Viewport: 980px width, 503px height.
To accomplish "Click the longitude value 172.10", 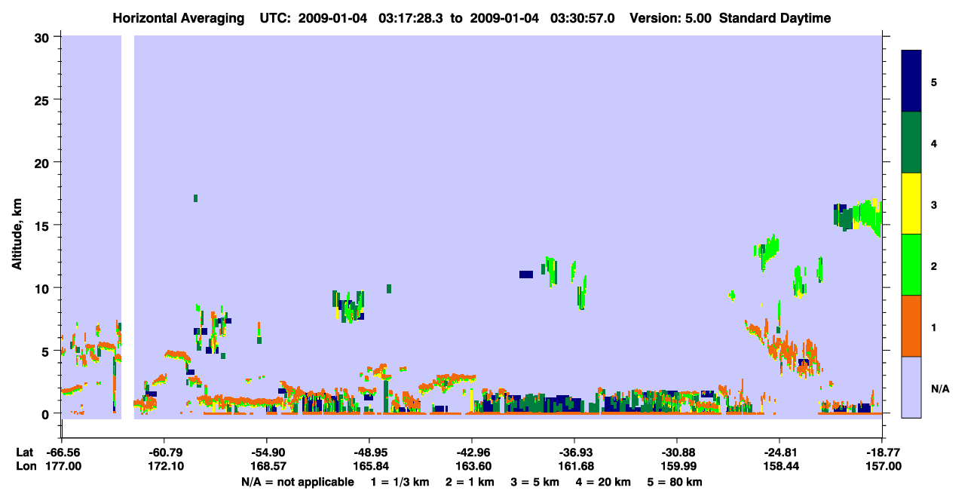I will click(x=164, y=467).
